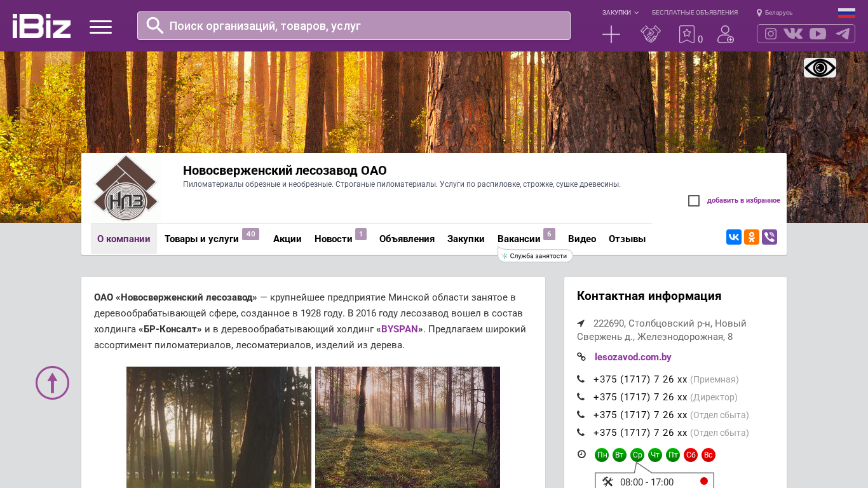Screen dimensions: 868x488
Task: Select Tuesday (Вт) day circle
Action: click(x=620, y=455)
